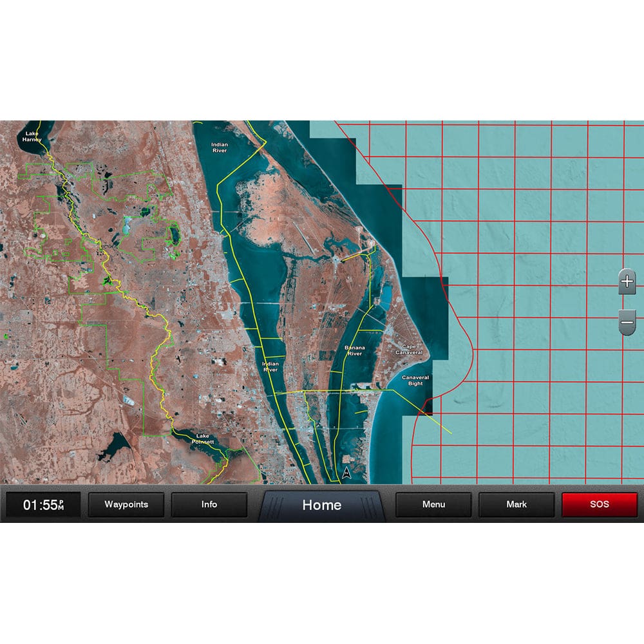Viewport: 644px width, 644px height.
Task: Select the Canaveral Bight label
Action: coord(415,381)
